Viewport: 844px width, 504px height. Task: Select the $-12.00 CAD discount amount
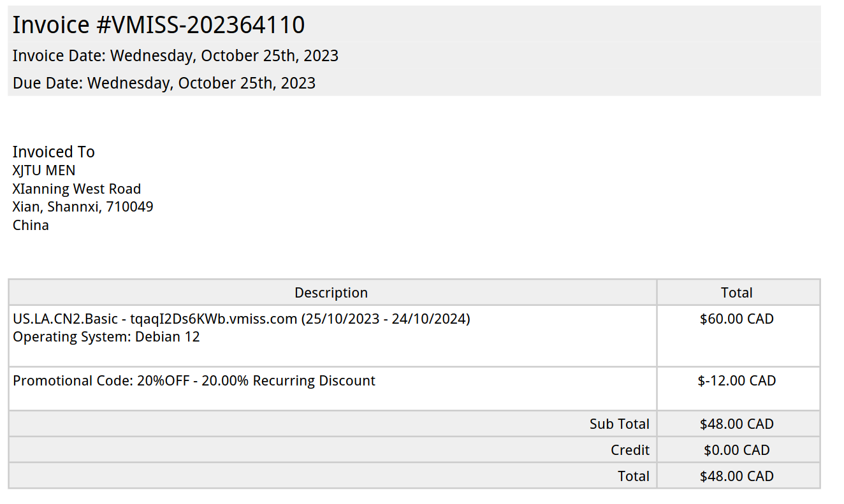pos(737,381)
